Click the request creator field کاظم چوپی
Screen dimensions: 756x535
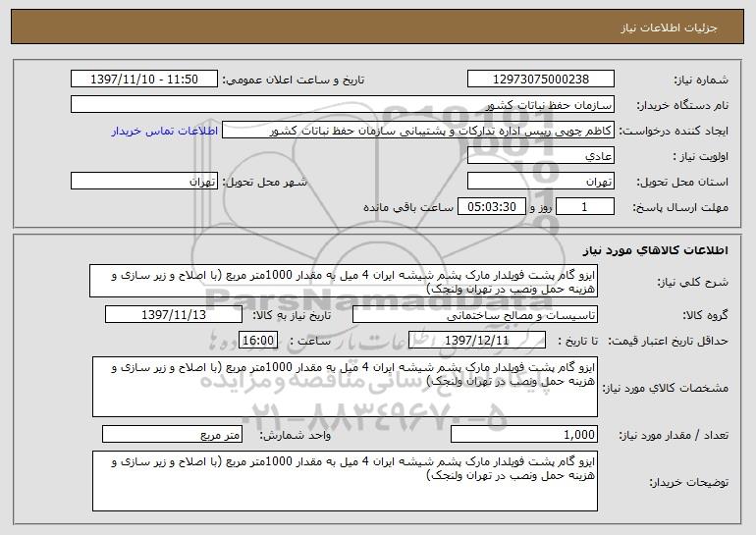[x=418, y=131]
